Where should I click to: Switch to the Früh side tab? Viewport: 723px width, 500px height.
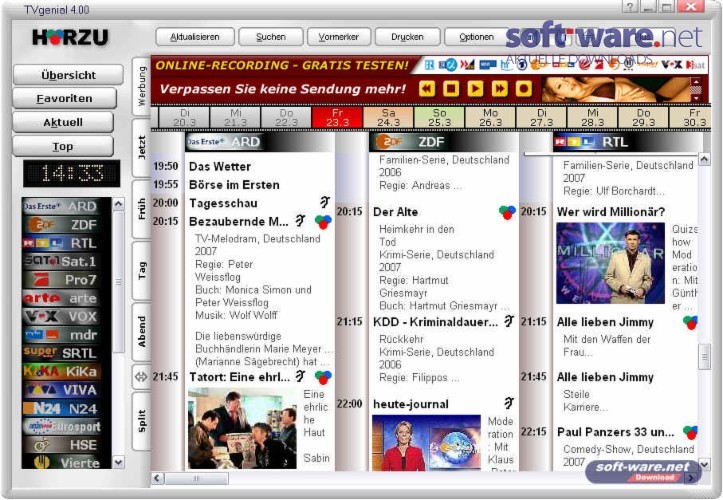click(142, 209)
